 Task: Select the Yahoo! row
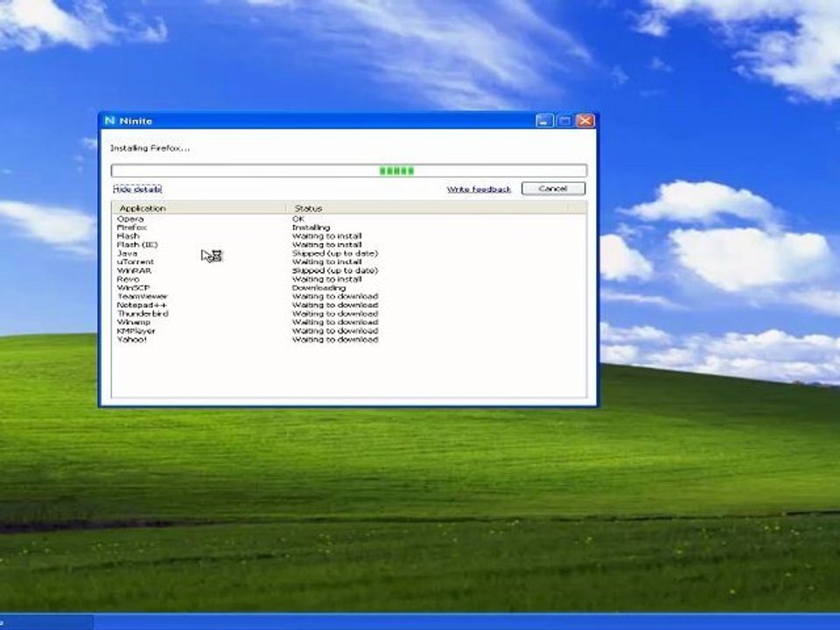[349, 339]
